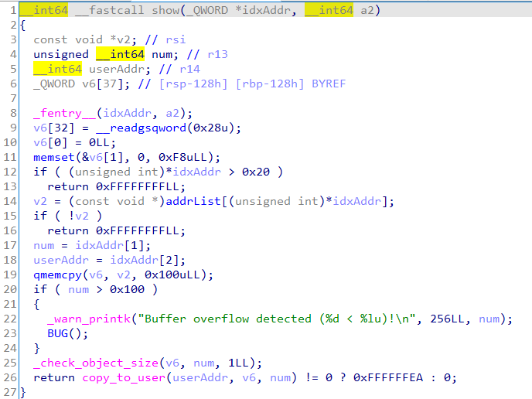
Task: Click the addrList global on line 14
Action: pyautogui.click(x=193, y=202)
